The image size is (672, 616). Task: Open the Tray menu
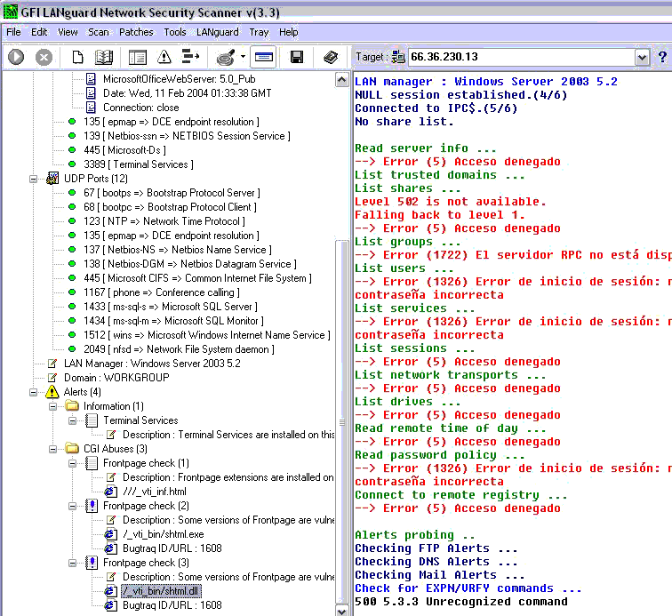(259, 32)
